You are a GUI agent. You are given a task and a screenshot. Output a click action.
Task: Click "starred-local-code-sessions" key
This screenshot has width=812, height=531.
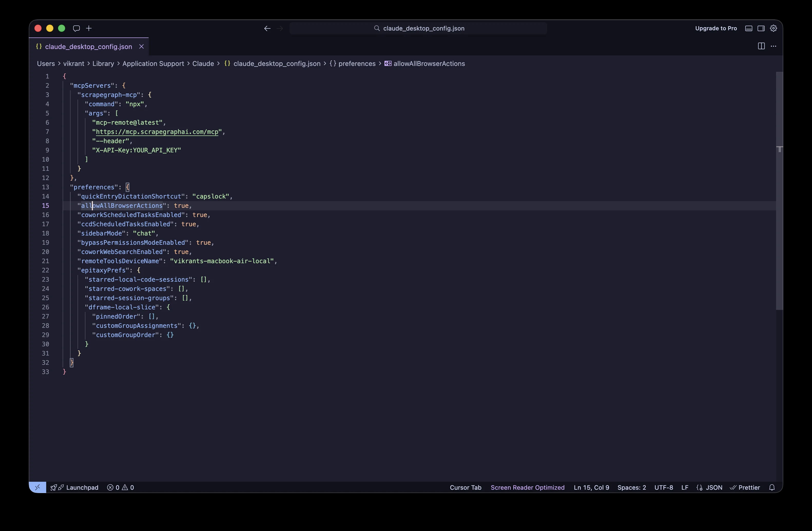(139, 279)
